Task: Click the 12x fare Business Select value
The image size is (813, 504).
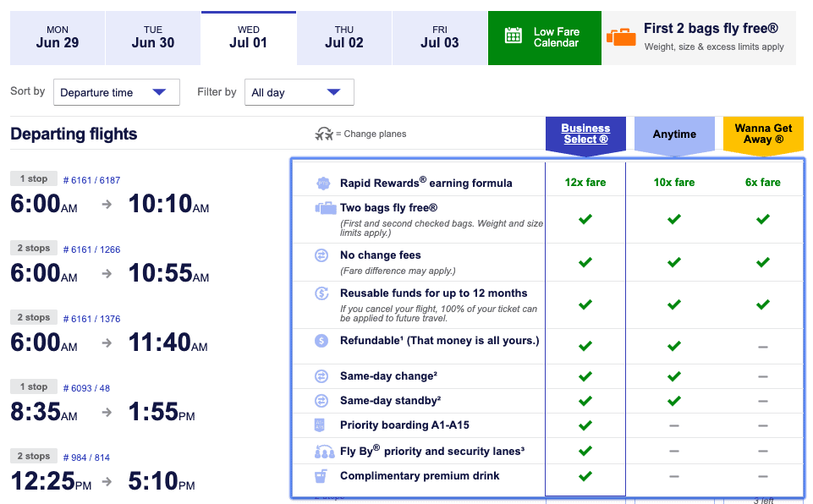Action: coord(585,183)
